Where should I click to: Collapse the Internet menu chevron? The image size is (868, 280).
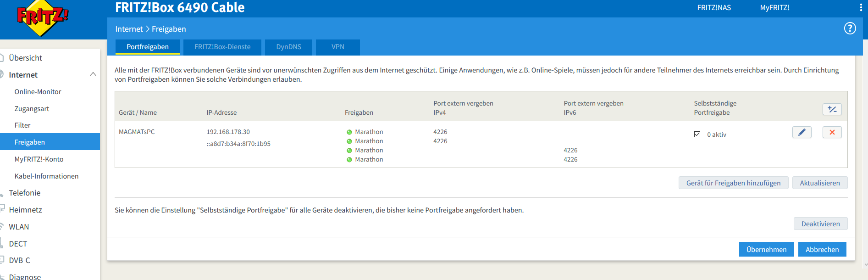coord(93,74)
